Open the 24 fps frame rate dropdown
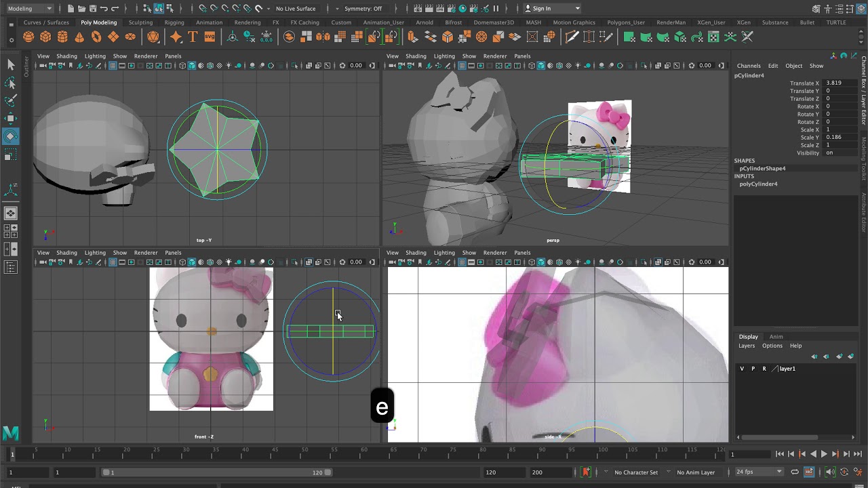Viewport: 868px width, 488px height. pyautogui.click(x=759, y=472)
